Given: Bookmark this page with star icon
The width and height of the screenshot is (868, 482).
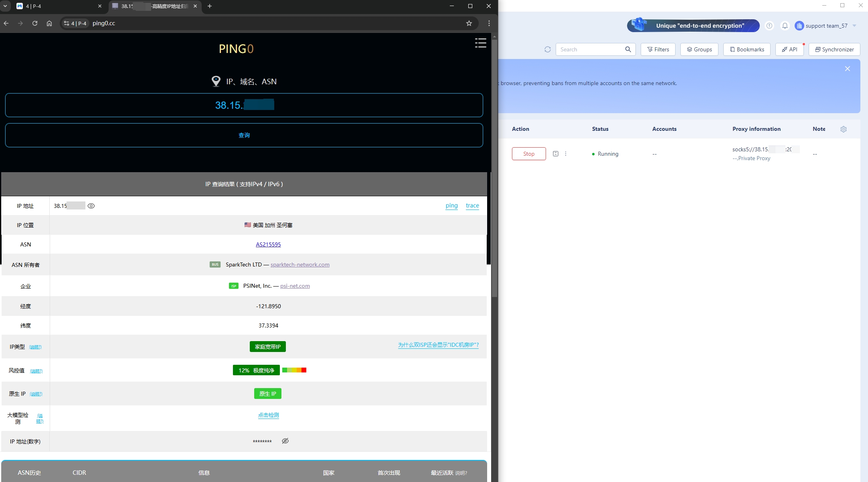Looking at the screenshot, I should [x=469, y=23].
